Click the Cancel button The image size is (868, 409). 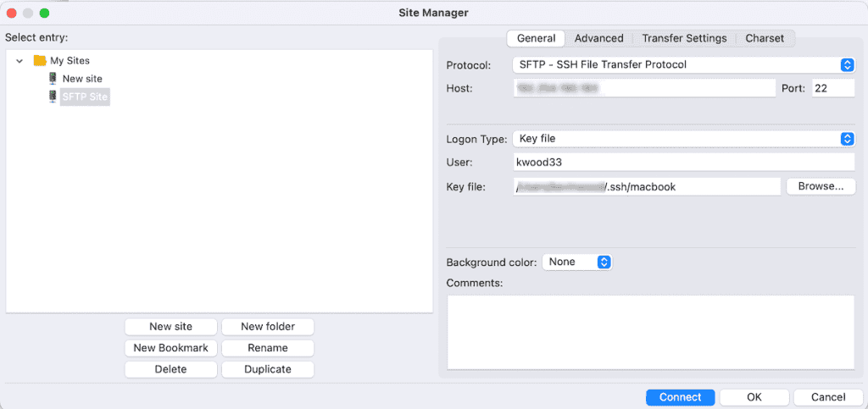point(828,397)
